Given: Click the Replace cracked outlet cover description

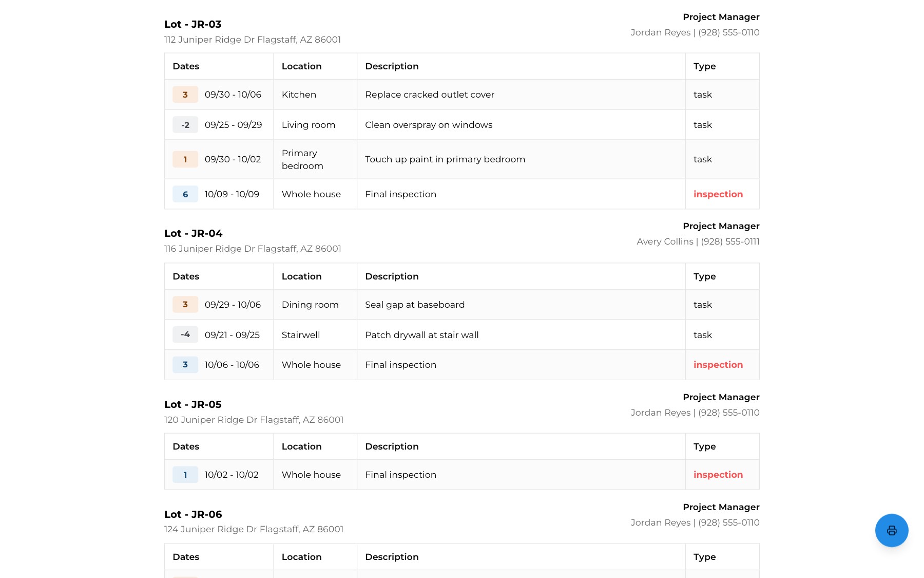Looking at the screenshot, I should click(430, 95).
